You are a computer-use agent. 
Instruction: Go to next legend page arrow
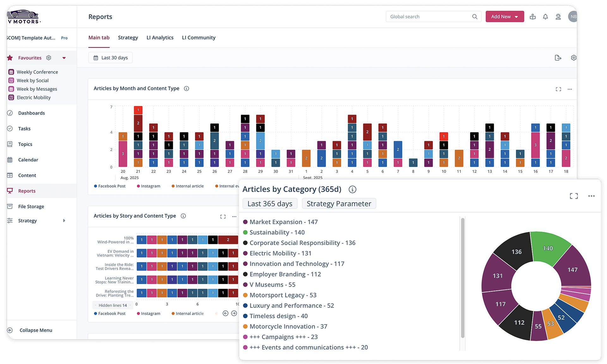coord(234,313)
